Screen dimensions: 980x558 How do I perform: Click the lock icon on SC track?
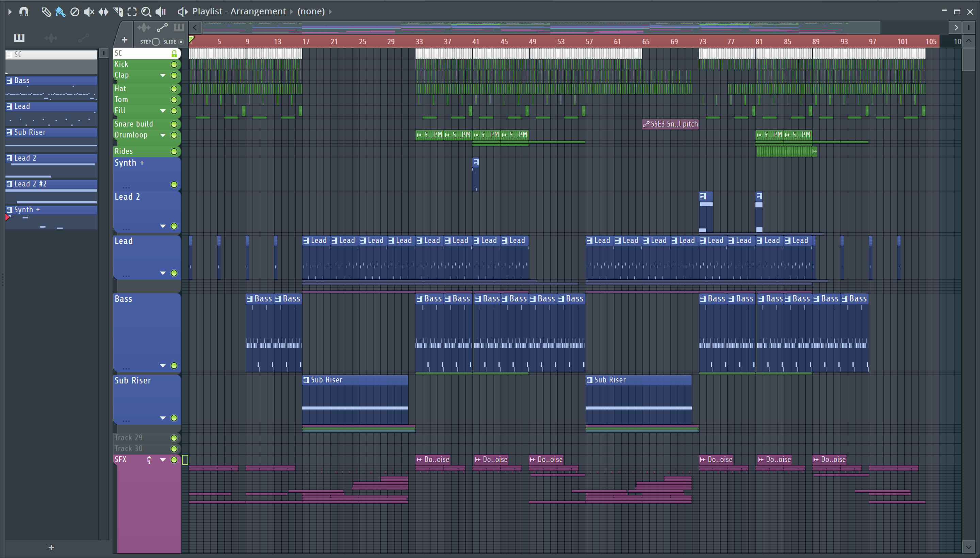(x=174, y=54)
